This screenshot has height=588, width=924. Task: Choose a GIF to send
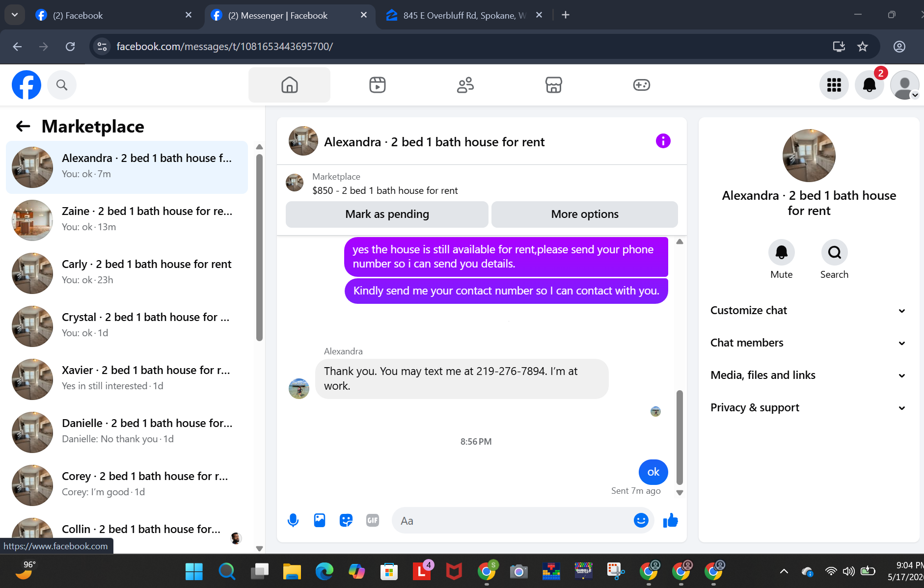pos(373,520)
